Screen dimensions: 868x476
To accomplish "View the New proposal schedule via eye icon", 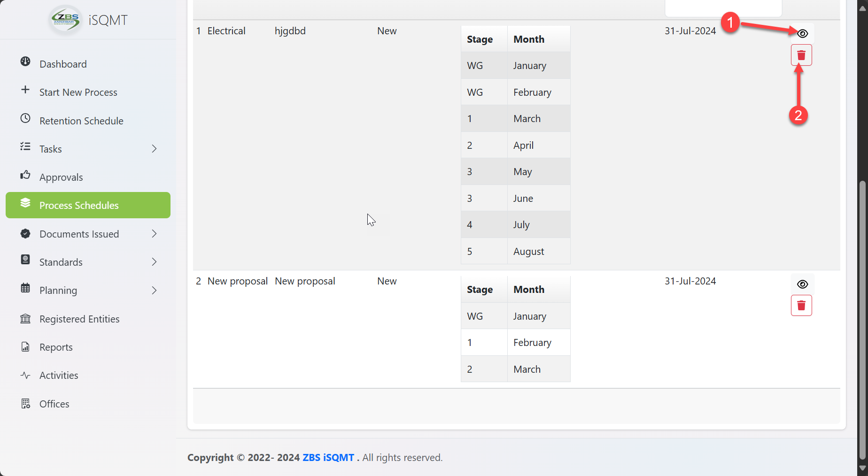I will coord(802,284).
